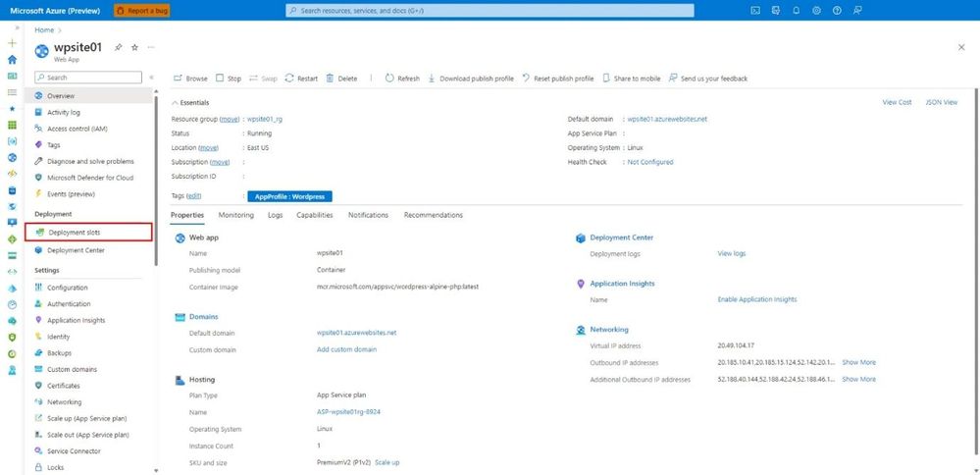The image size is (980, 475).
Task: Click the Browse toolbar button
Action: pyautogui.click(x=190, y=79)
